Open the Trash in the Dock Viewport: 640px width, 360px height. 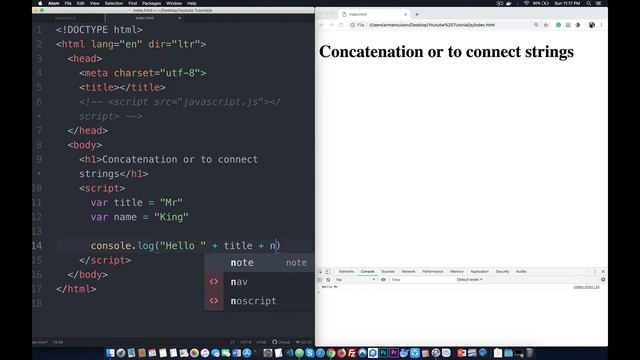529,353
